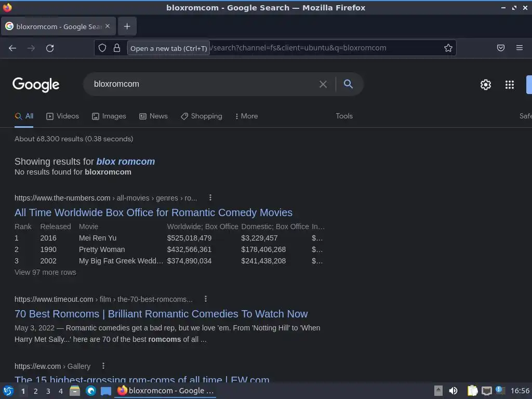This screenshot has height=399, width=532.
Task: Open options for the-numbers.com result
Action: 210,197
